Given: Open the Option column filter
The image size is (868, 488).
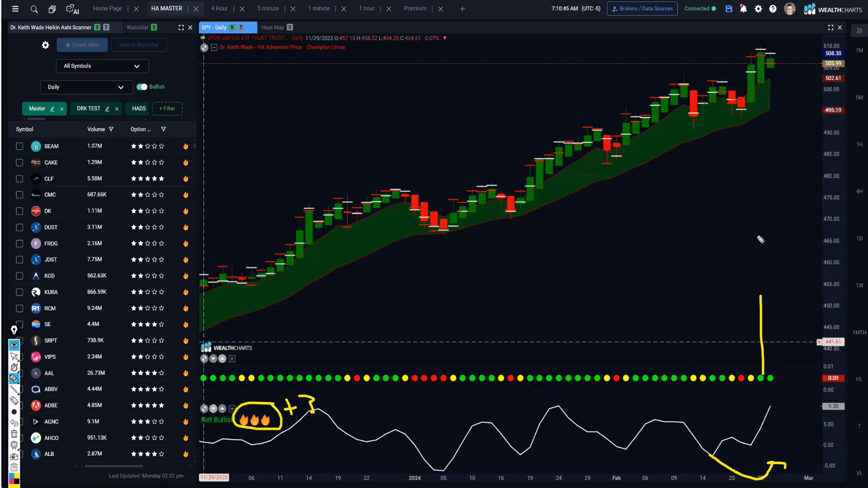Looking at the screenshot, I should [x=164, y=129].
